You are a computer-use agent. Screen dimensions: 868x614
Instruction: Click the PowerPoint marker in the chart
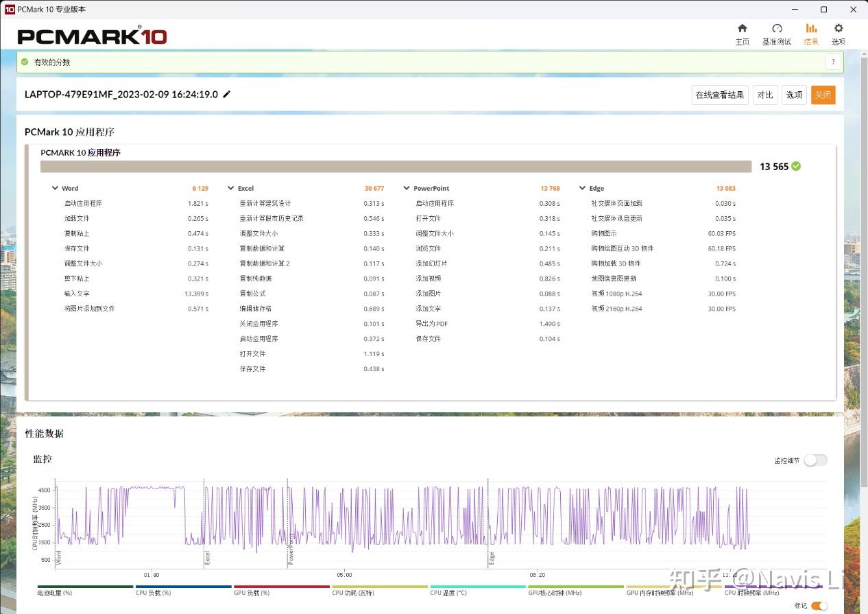coord(291,549)
